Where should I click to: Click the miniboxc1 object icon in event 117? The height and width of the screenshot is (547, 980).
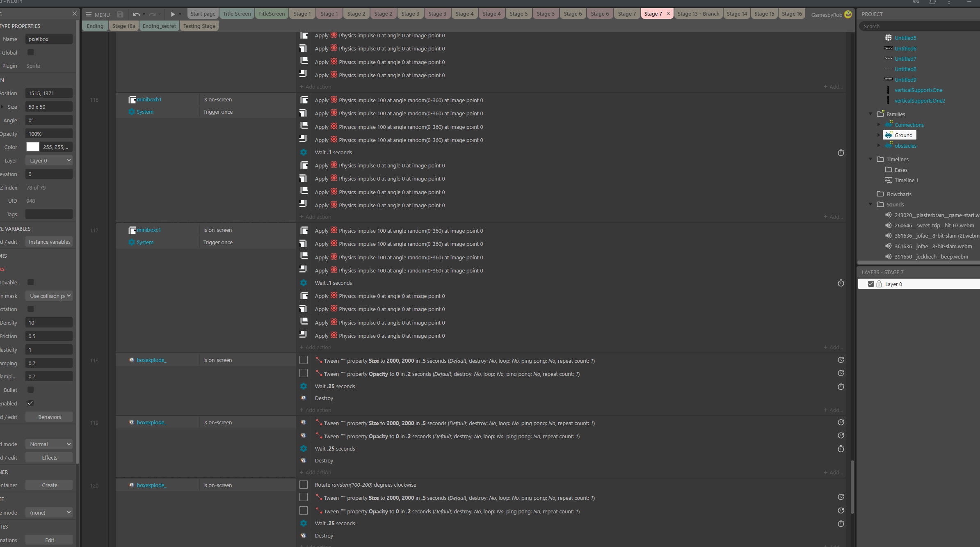pyautogui.click(x=132, y=230)
